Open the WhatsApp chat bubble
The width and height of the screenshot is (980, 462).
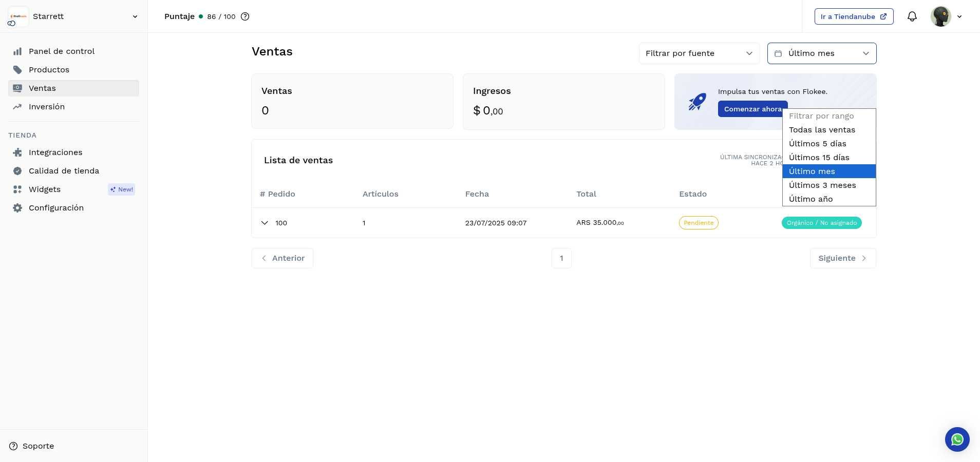957,439
